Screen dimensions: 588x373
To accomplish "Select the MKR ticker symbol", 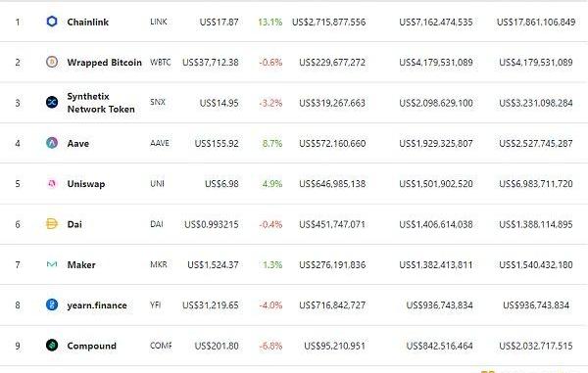I will (x=158, y=264).
